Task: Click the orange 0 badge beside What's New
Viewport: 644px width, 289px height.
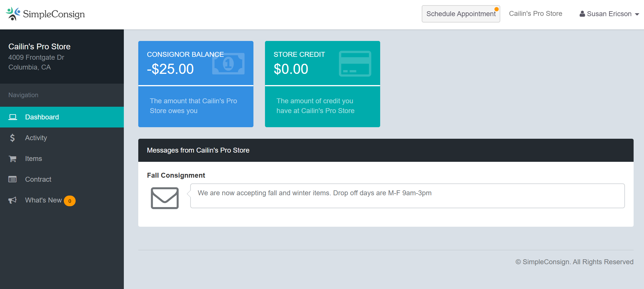Action: tap(70, 201)
